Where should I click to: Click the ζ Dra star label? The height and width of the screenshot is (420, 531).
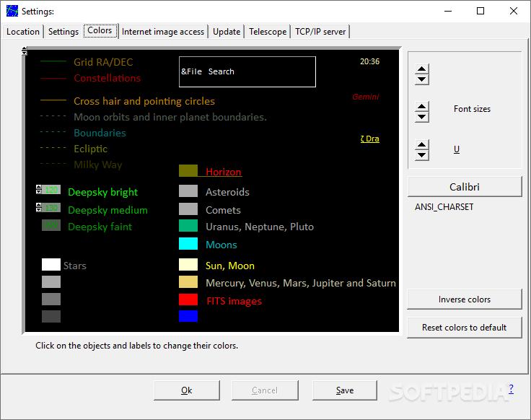click(x=370, y=139)
